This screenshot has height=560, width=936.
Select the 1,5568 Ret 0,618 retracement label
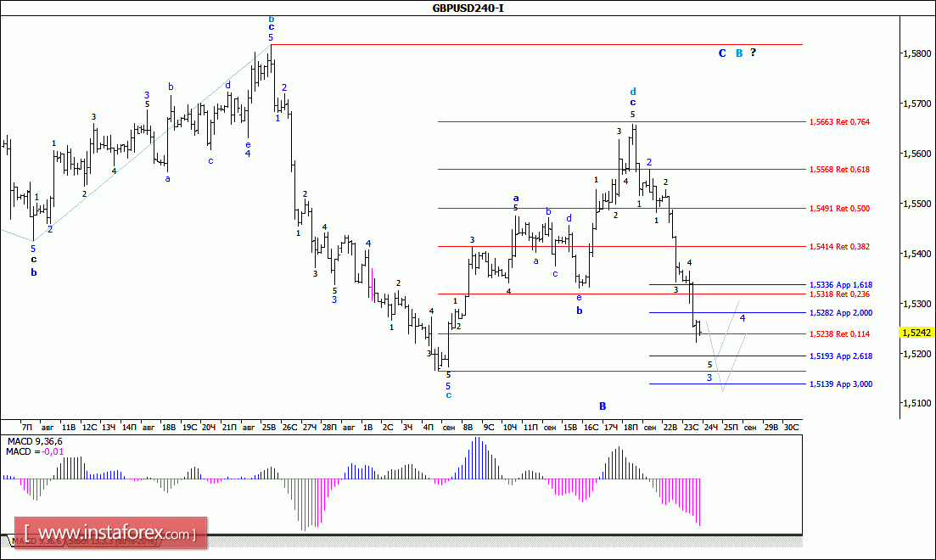pyautogui.click(x=839, y=170)
